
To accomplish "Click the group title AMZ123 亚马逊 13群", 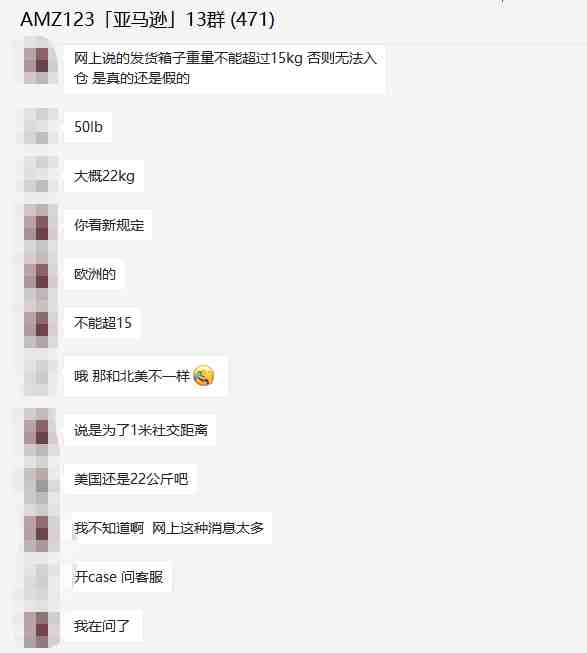I will pos(148,20).
